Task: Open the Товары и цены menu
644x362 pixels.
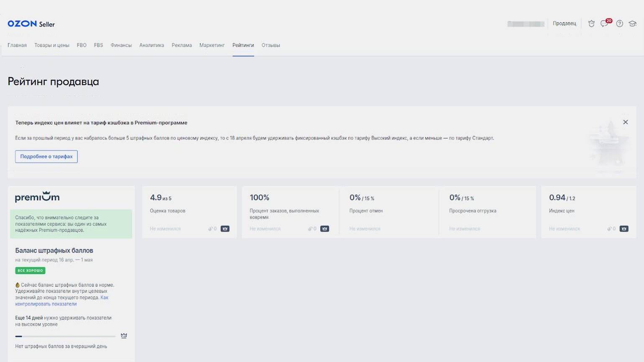Action: click(x=52, y=45)
